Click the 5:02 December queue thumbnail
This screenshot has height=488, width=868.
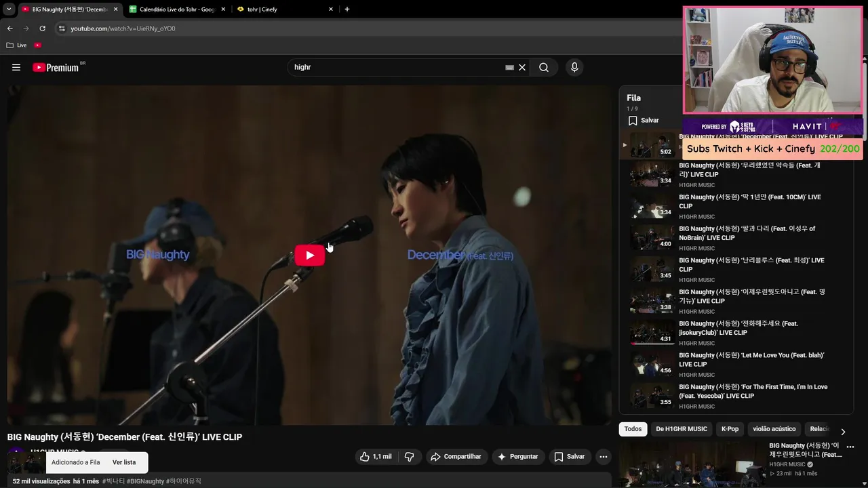pyautogui.click(x=652, y=144)
